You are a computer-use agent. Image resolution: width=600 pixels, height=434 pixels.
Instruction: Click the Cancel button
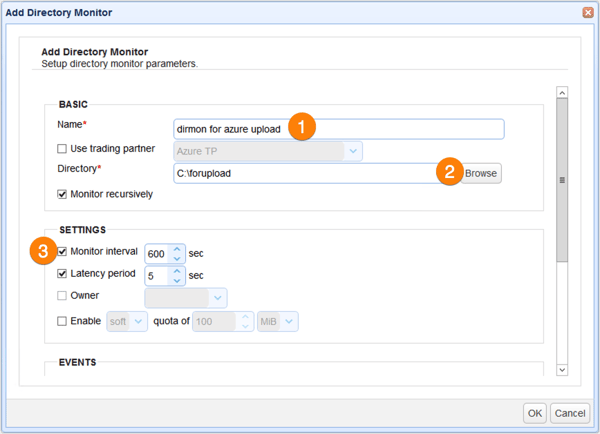click(570, 413)
